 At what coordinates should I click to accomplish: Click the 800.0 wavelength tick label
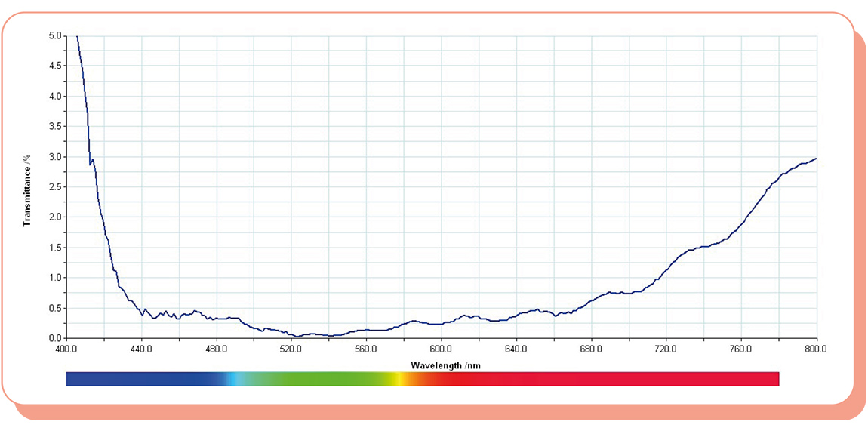click(x=816, y=349)
